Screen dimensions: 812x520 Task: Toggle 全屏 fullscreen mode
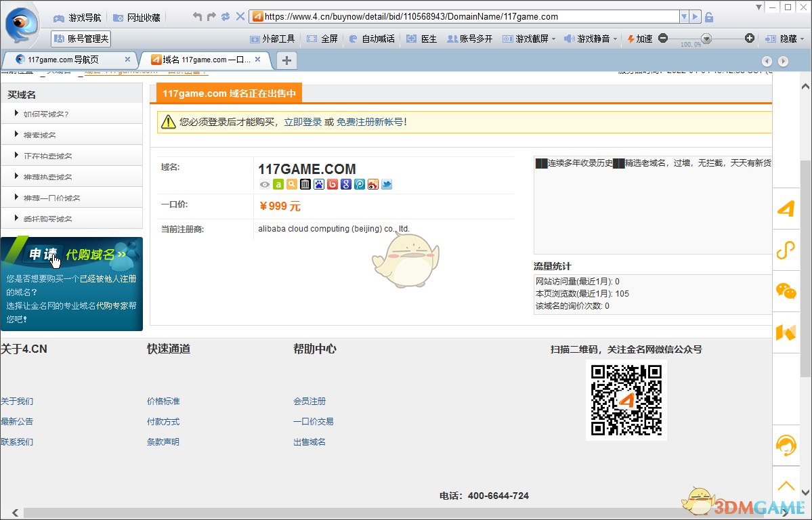click(x=322, y=39)
